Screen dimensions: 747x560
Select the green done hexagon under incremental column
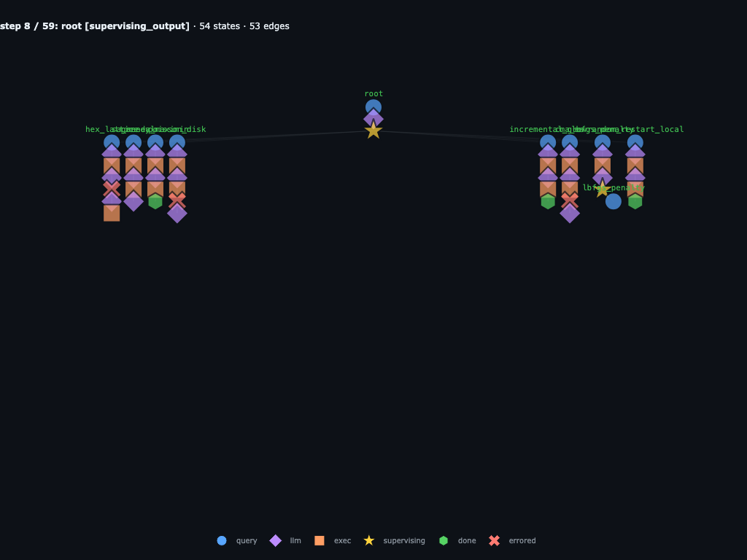click(548, 201)
